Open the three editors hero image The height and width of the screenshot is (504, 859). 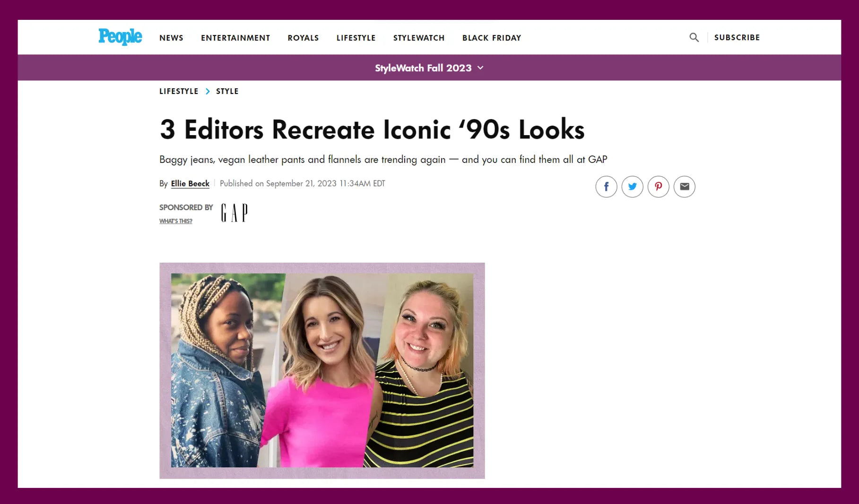click(322, 370)
